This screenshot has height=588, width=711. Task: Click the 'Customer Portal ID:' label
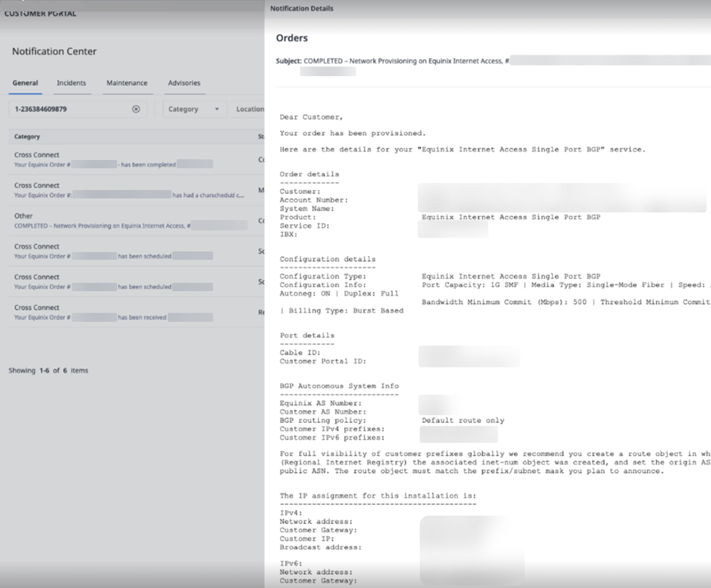(x=323, y=361)
